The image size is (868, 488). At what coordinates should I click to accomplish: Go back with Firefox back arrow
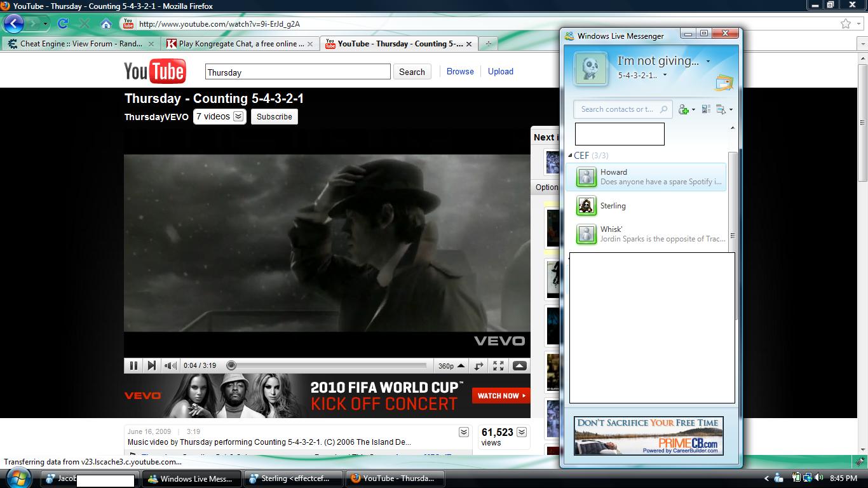point(13,24)
